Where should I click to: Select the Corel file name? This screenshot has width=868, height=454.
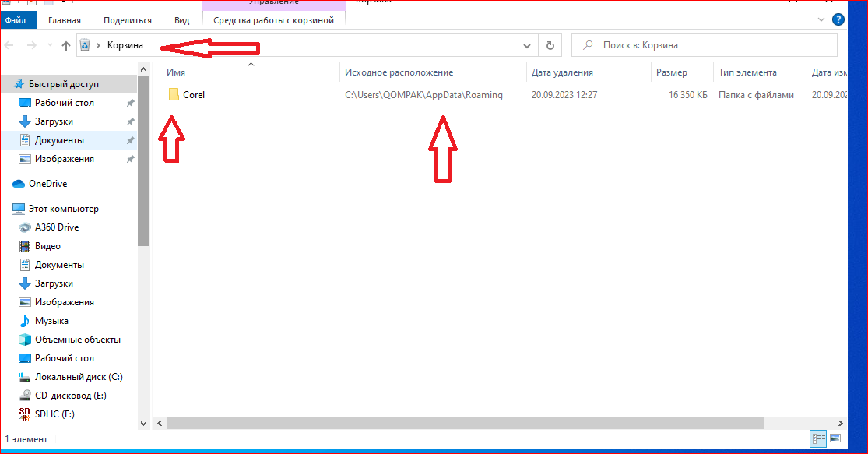pyautogui.click(x=194, y=95)
